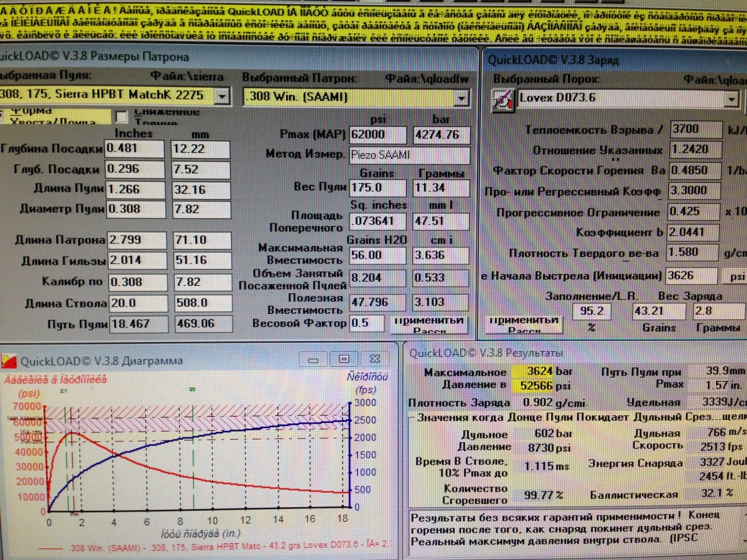Click the Регрессивный Коэфф field 3.3000
The height and width of the screenshot is (560, 747).
pos(693,191)
